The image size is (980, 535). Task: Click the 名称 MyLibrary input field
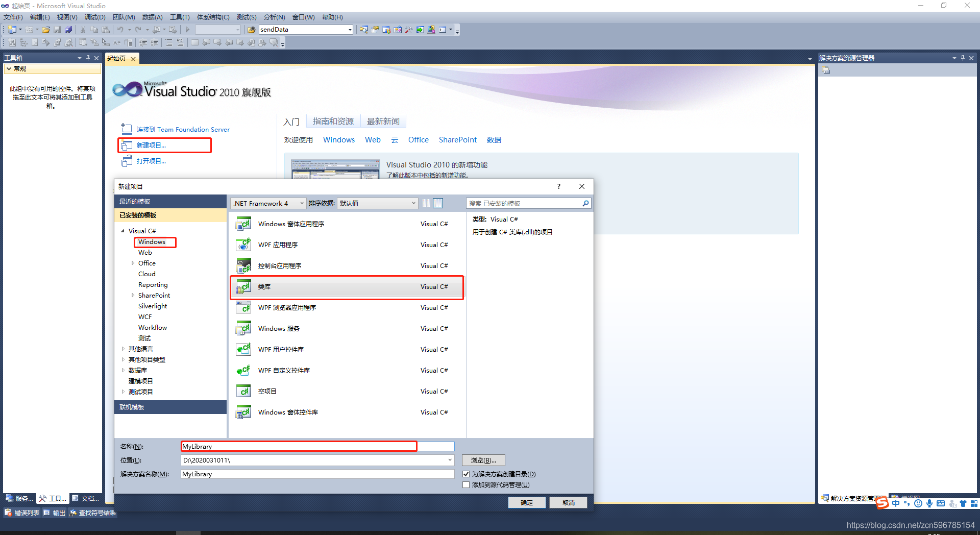pyautogui.click(x=317, y=447)
